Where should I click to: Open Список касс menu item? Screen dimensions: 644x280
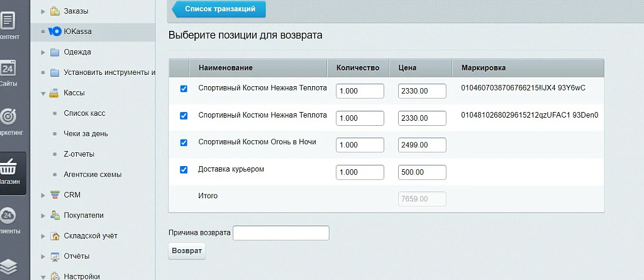pos(84,113)
